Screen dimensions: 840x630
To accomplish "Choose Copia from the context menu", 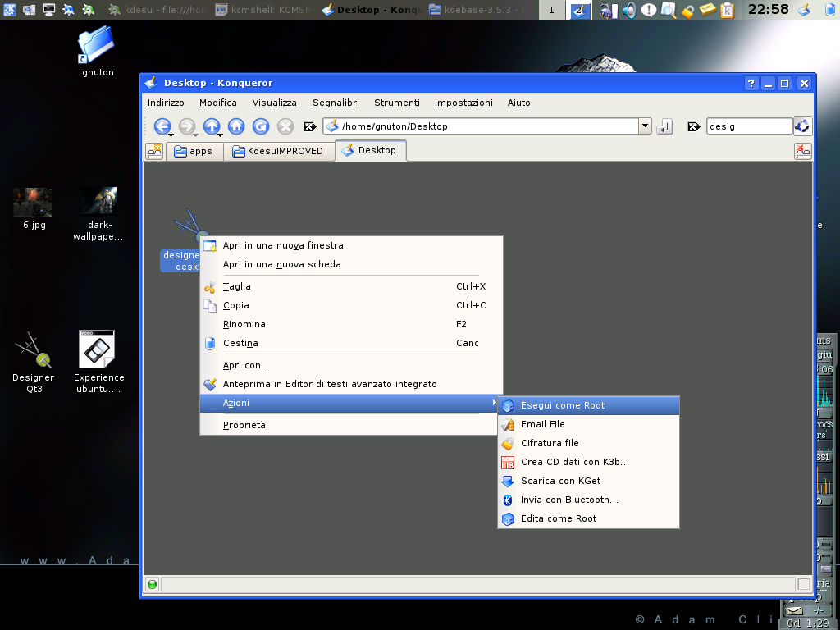I will 351,305.
